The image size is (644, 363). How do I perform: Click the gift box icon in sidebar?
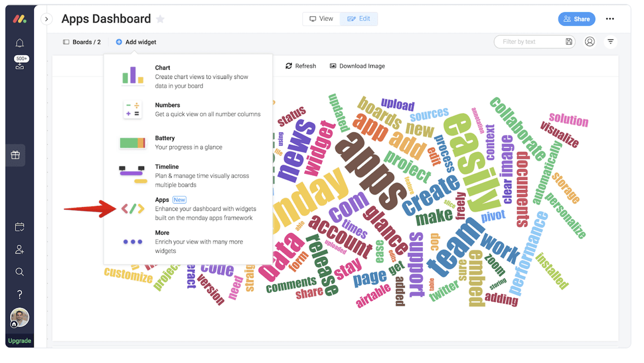pos(16,155)
